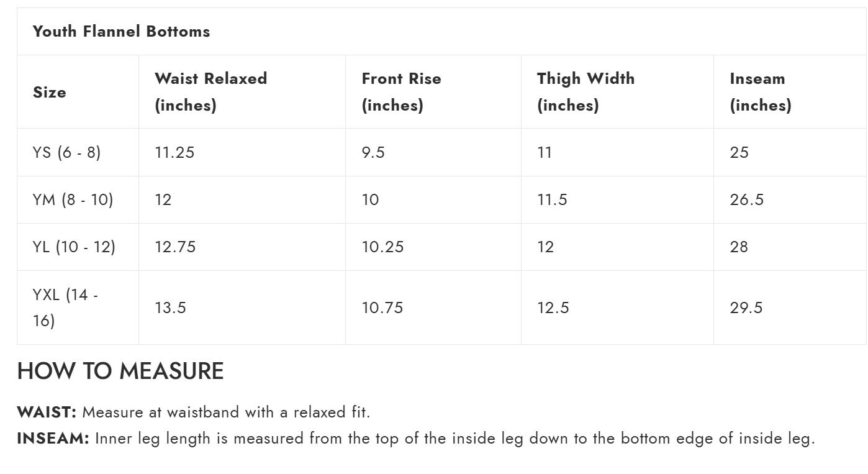Click the YXL (14 - 16) size label

coord(65,308)
